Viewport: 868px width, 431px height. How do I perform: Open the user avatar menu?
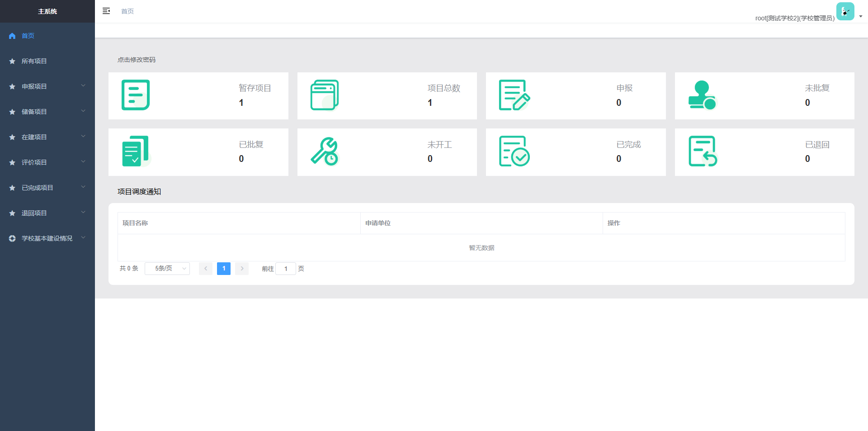(845, 11)
